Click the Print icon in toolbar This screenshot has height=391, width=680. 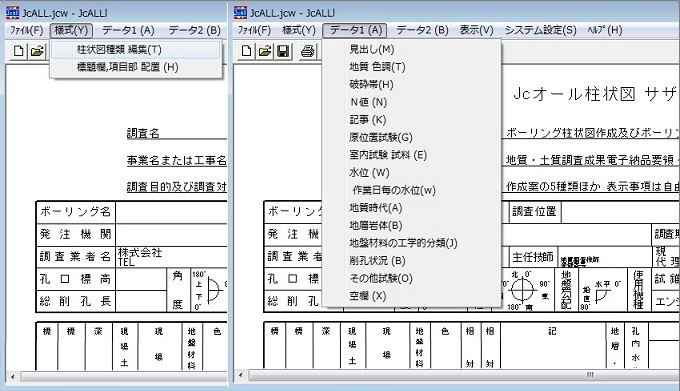point(307,51)
